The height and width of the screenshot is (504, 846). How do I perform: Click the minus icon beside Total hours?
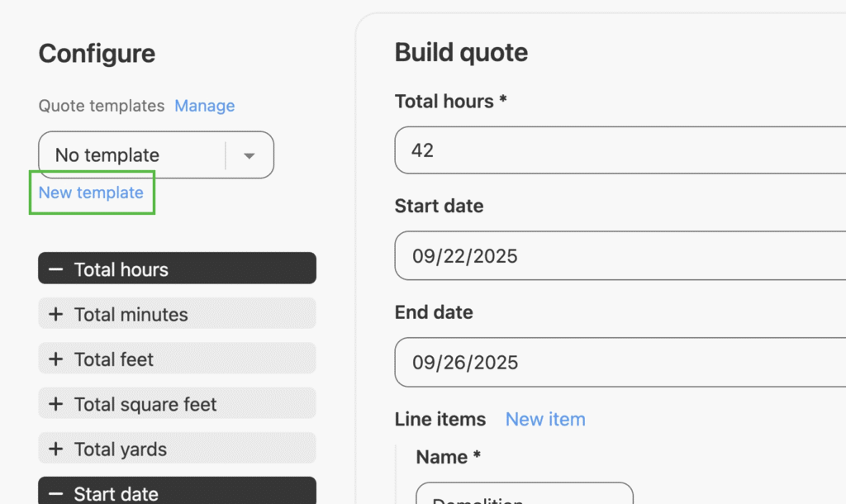pyautogui.click(x=56, y=269)
